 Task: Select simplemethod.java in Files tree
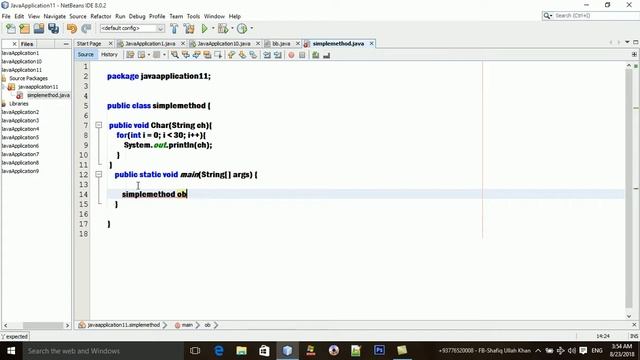pyautogui.click(x=48, y=95)
